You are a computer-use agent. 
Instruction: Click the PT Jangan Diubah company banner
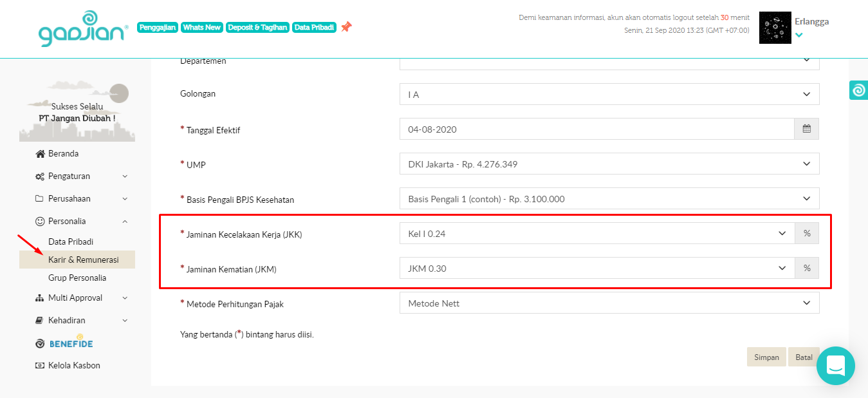(77, 111)
